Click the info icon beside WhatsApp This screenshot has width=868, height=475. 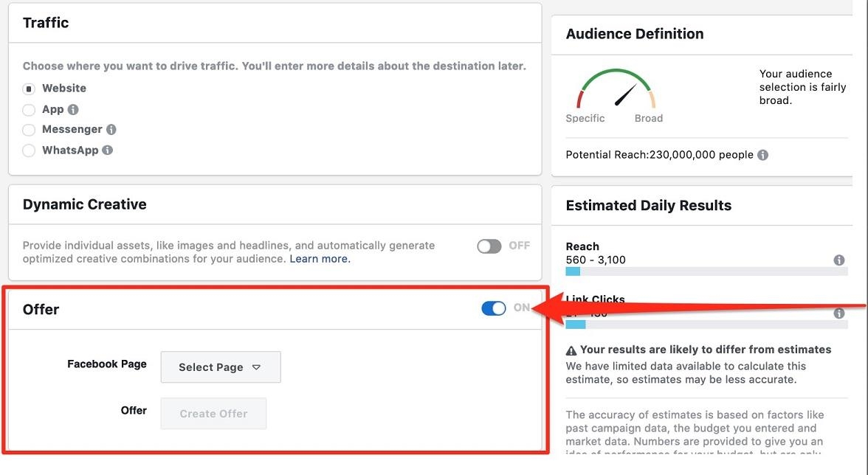(x=107, y=150)
